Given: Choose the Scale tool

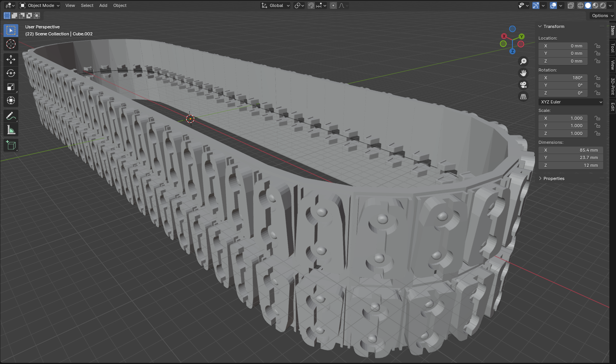Looking at the screenshot, I should (11, 87).
